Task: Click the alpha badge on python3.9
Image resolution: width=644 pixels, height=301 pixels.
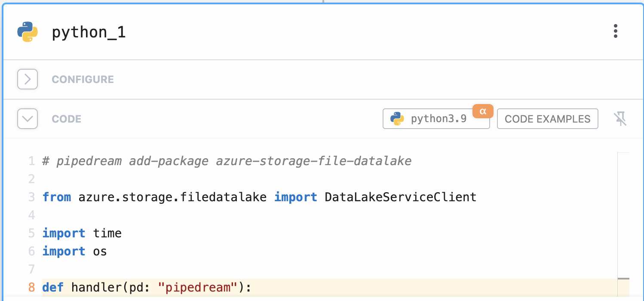Action: [483, 111]
